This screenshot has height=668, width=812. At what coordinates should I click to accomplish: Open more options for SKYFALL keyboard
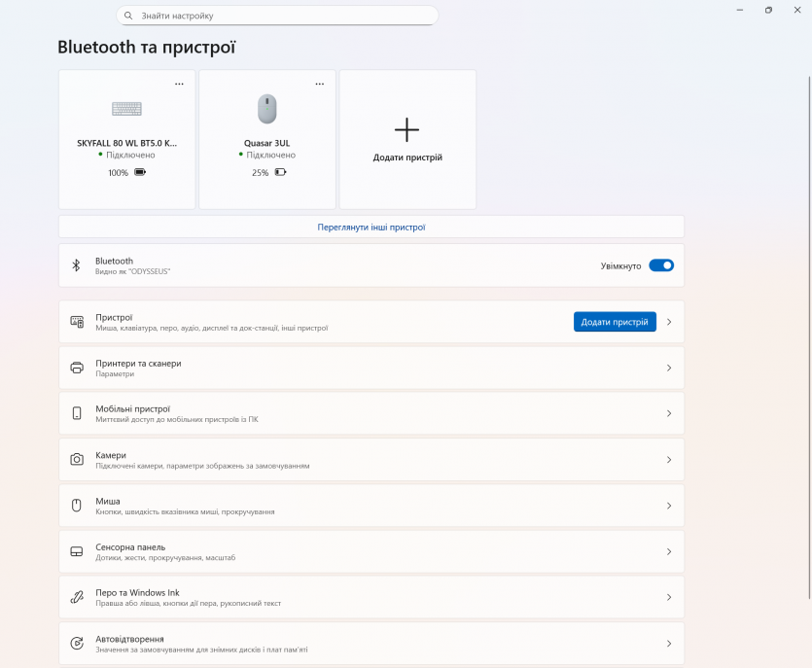[x=179, y=85]
